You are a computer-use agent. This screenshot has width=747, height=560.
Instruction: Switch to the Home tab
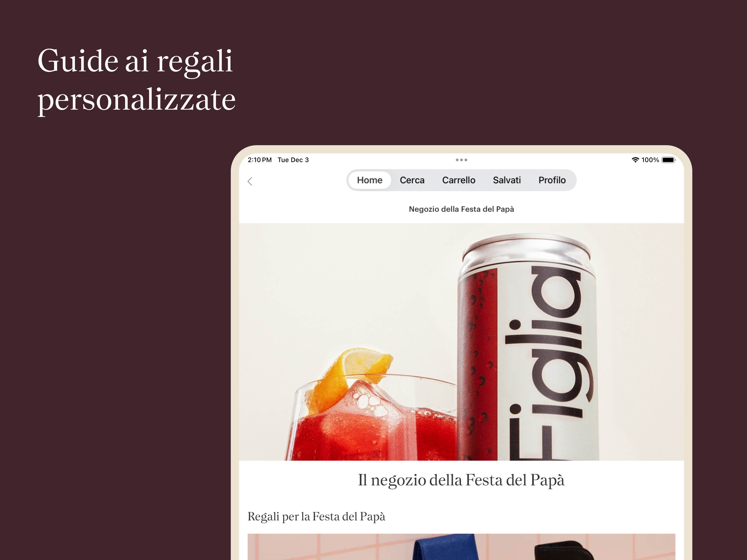pos(369,180)
